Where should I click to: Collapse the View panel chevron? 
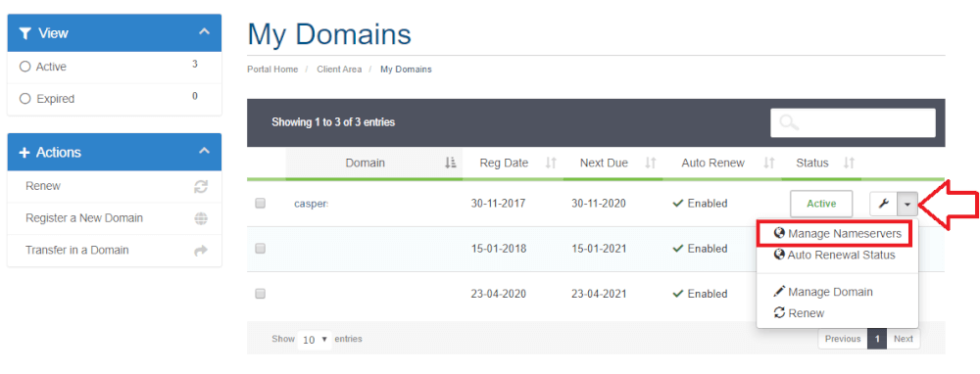click(204, 31)
